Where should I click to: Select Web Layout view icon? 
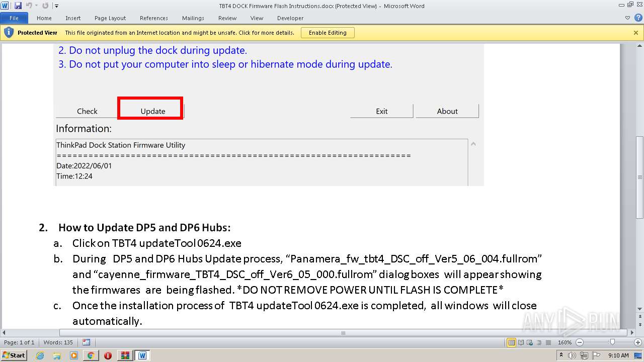530,342
